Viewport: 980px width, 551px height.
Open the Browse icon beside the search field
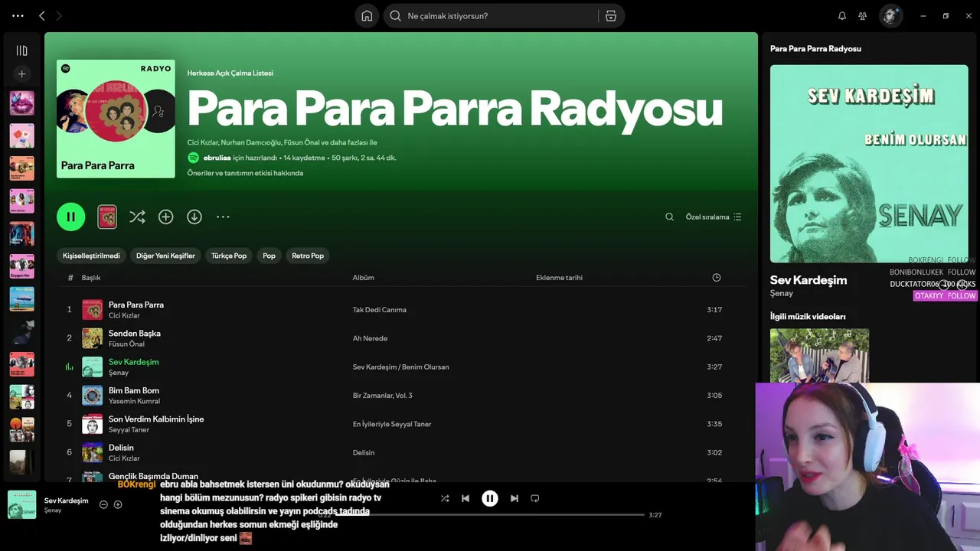coord(610,15)
